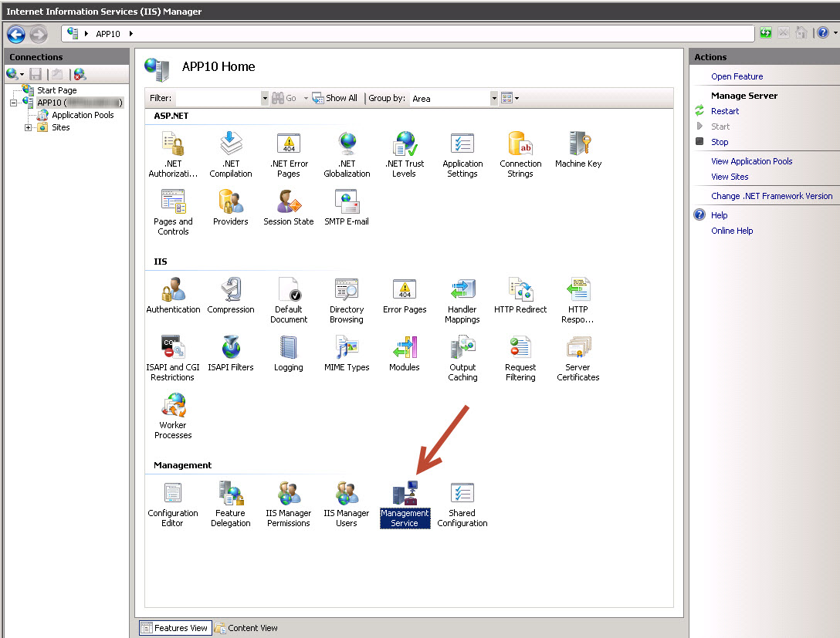
Task: Open Pages and Controls feature
Action: 173,212
